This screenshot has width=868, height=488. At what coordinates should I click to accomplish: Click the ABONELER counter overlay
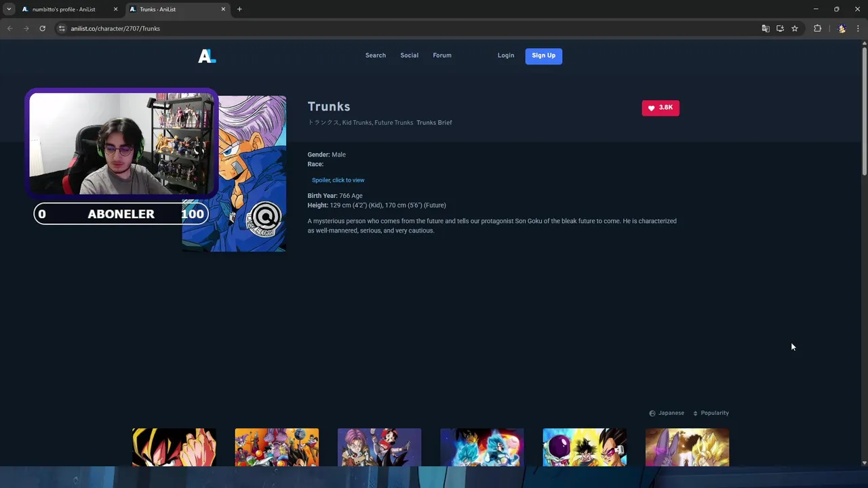click(x=121, y=214)
